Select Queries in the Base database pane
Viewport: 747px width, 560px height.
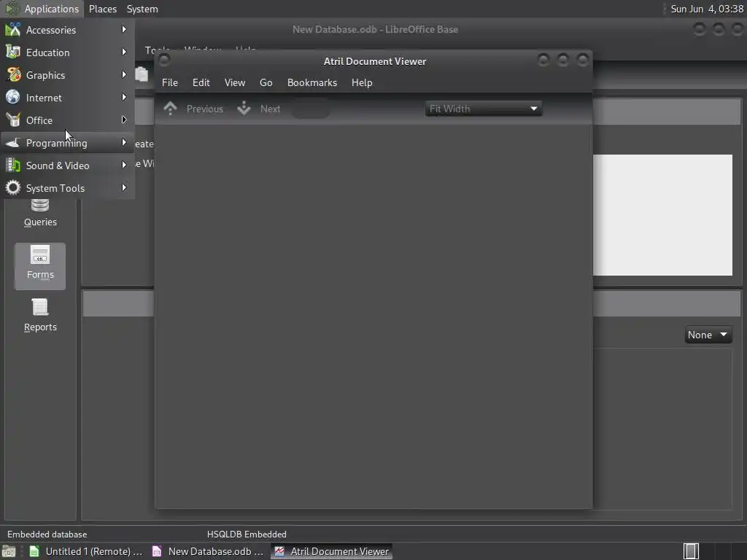pos(40,214)
